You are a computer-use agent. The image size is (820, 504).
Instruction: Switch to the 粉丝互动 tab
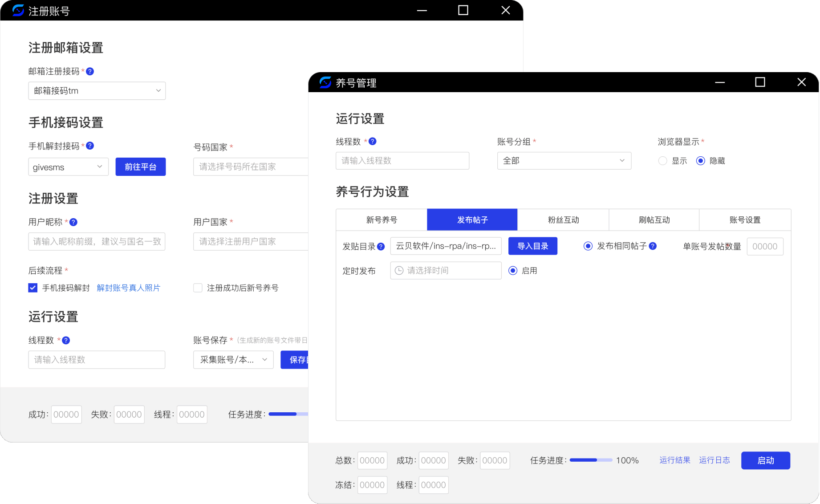[563, 220]
